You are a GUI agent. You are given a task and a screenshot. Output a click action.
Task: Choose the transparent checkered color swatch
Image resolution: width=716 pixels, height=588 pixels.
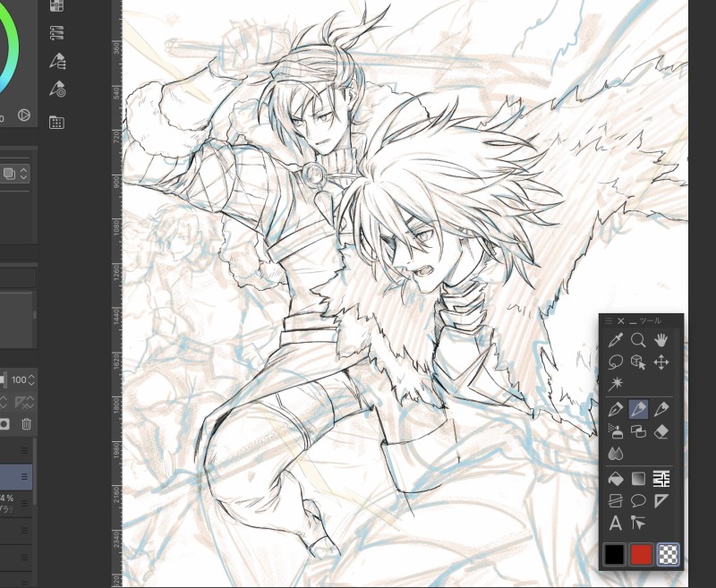click(668, 554)
